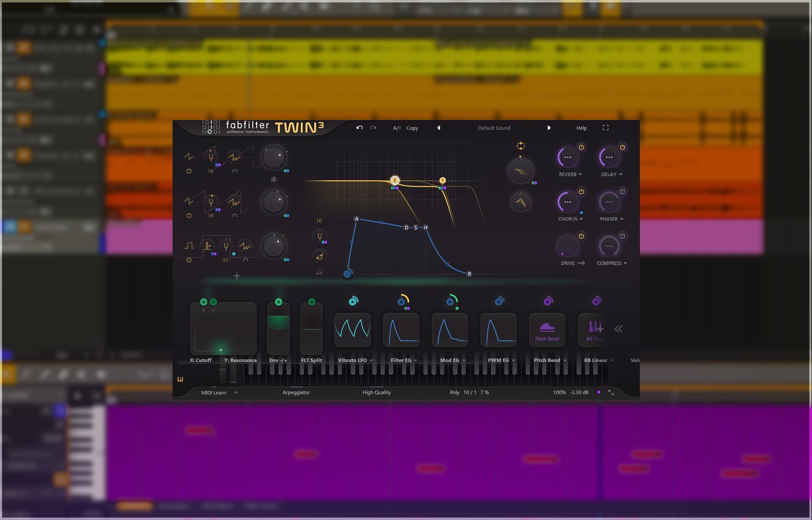The width and height of the screenshot is (812, 520).
Task: Open the COMPRESS type dropdown
Action: [612, 263]
